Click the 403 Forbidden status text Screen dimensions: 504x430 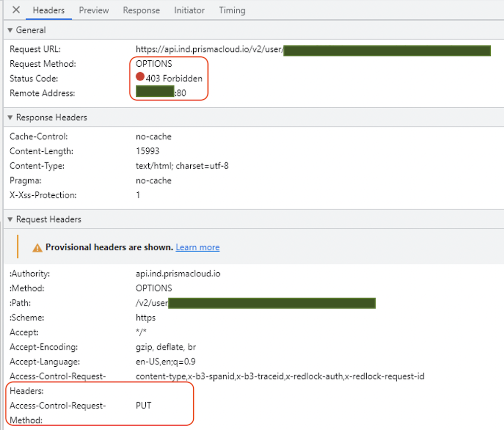tap(174, 79)
